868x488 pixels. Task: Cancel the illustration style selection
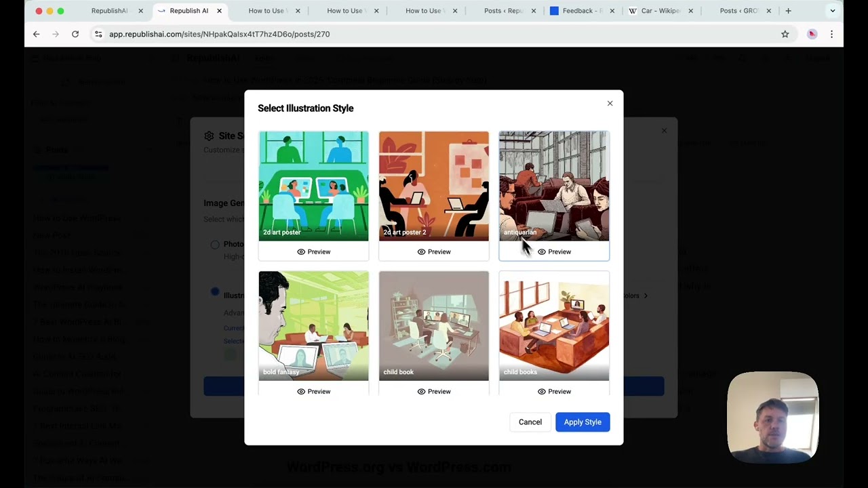click(x=530, y=422)
